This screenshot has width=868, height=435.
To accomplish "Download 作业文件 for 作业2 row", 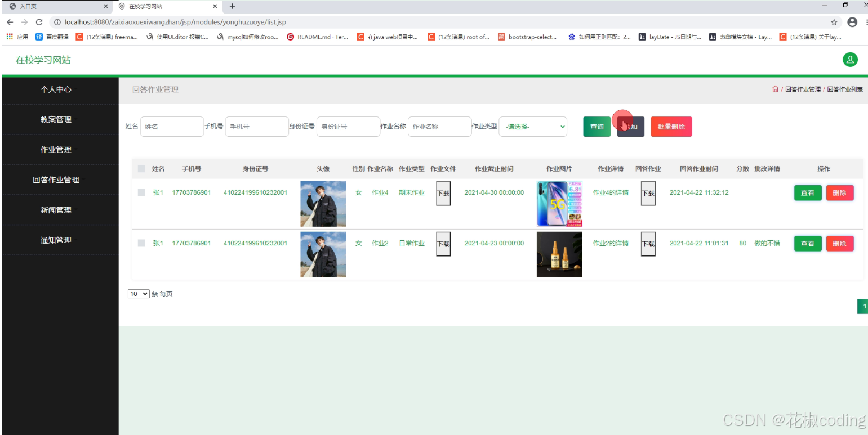I will point(443,244).
